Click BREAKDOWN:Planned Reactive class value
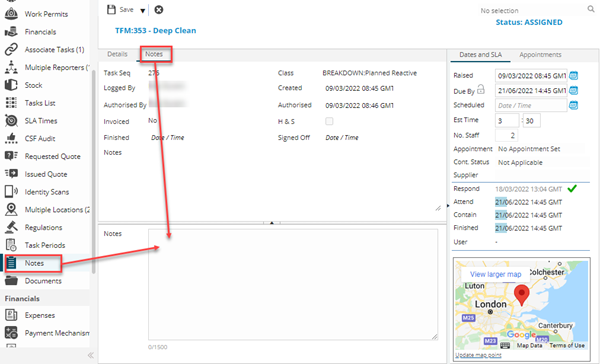This screenshot has width=600, height=364. [x=369, y=73]
